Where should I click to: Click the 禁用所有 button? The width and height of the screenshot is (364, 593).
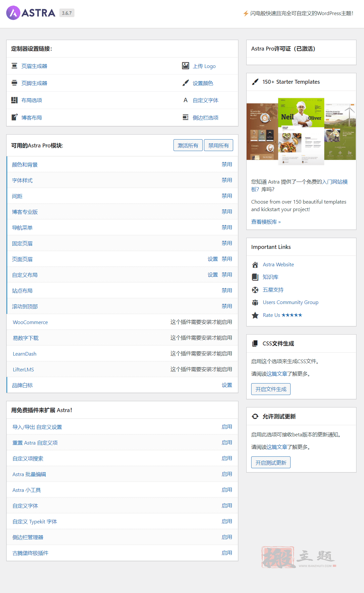point(218,145)
